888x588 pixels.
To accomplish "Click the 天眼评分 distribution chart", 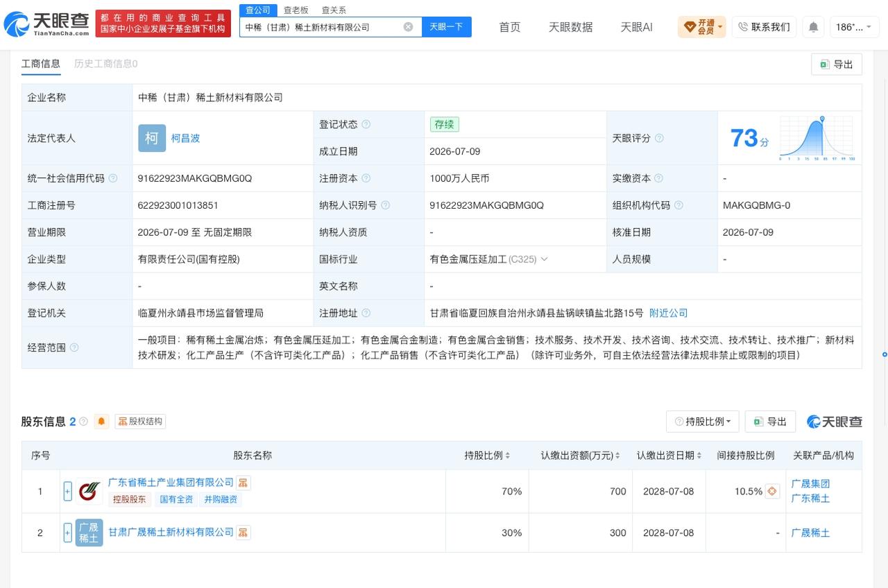I will coord(817,138).
